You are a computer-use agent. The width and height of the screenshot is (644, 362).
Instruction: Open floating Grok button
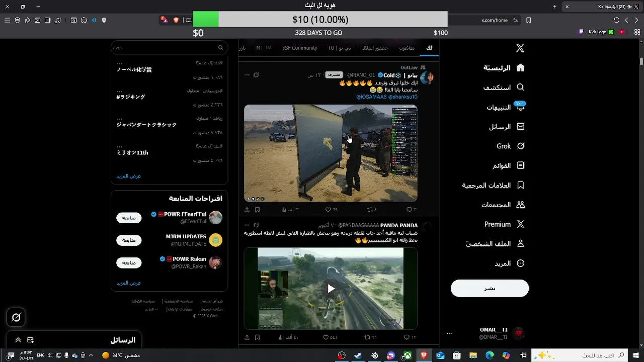16,317
